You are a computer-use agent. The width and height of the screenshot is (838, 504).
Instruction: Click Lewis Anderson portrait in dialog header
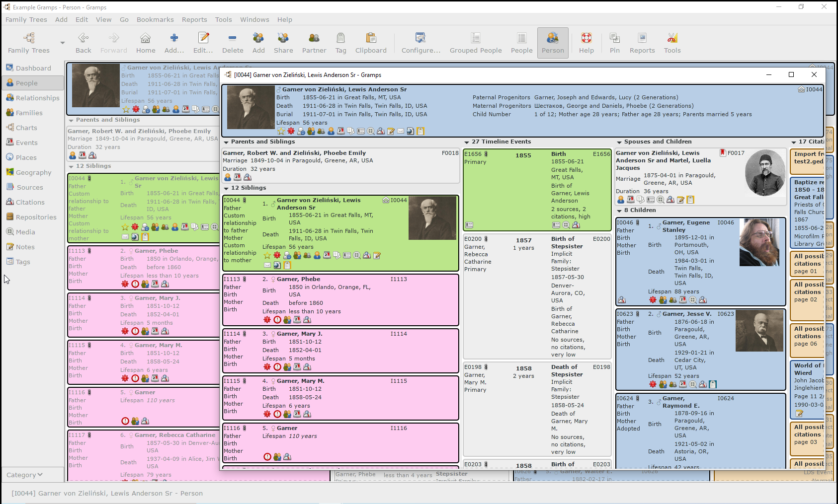pyautogui.click(x=251, y=107)
